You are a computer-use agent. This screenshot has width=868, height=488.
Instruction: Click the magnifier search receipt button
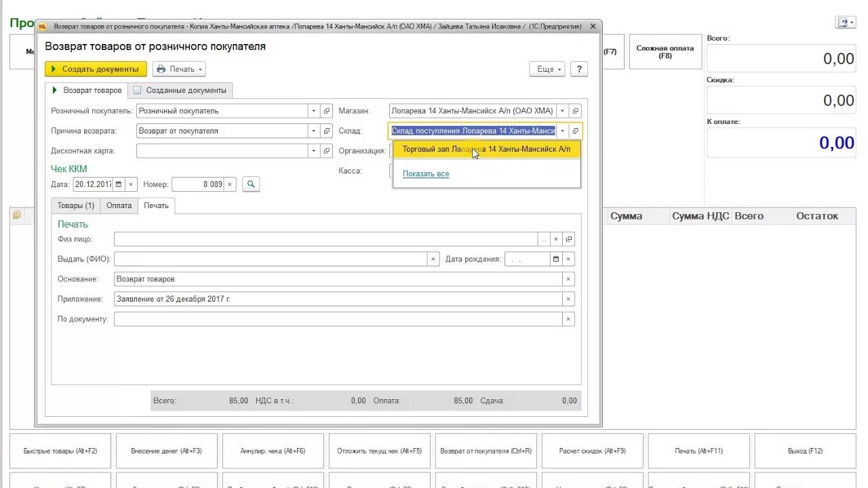click(251, 184)
